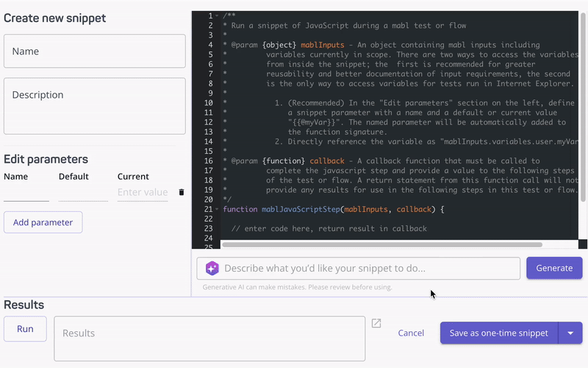Open results in expanded view icon

click(x=376, y=323)
